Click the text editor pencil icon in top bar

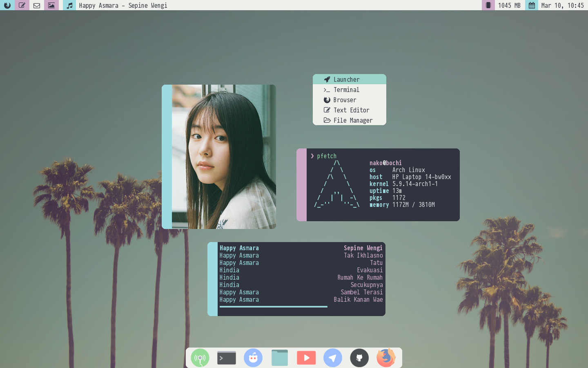coord(22,5)
